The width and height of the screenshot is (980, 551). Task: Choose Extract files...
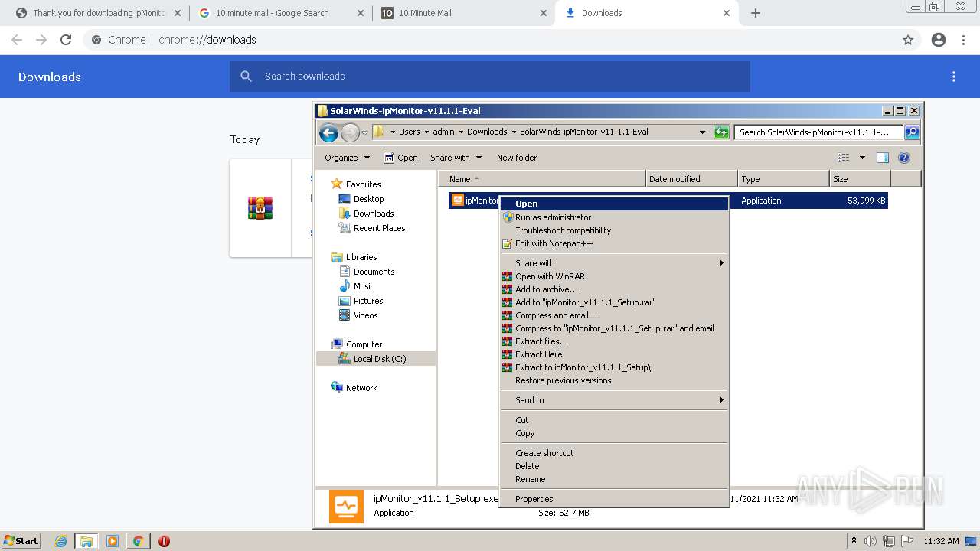pos(614,341)
